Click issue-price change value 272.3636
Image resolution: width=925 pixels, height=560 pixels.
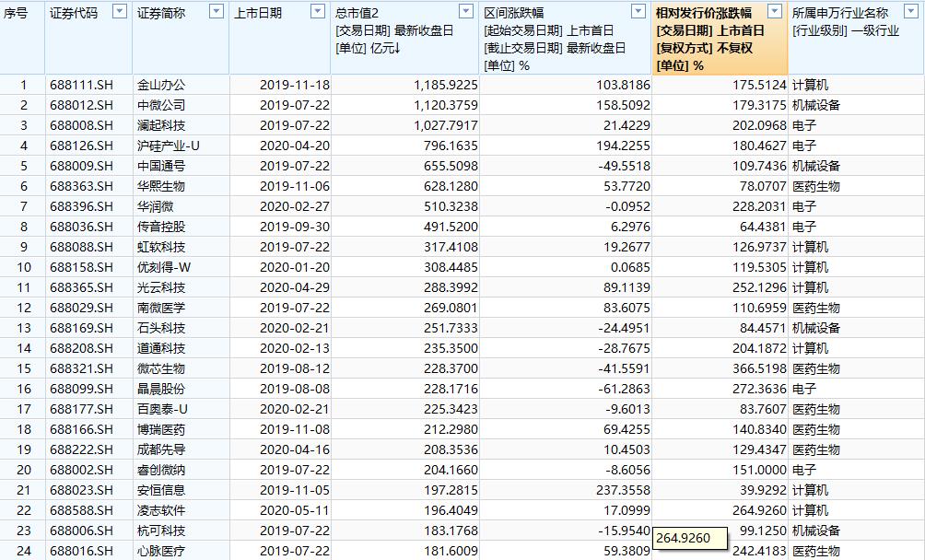pos(760,389)
